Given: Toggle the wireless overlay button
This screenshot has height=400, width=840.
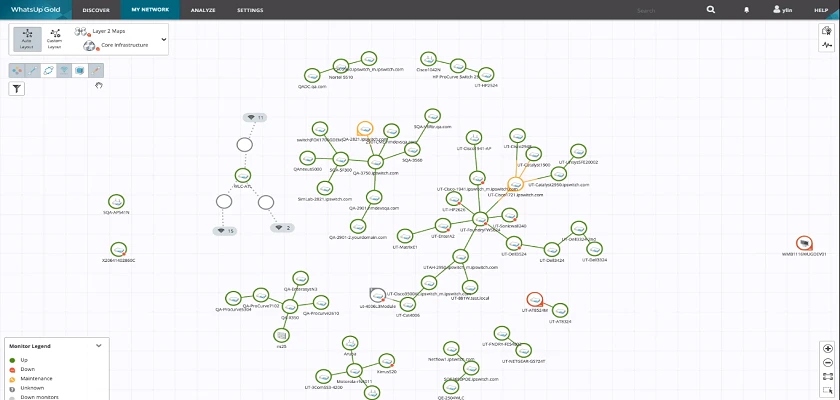Looking at the screenshot, I should pyautogui.click(x=64, y=70).
